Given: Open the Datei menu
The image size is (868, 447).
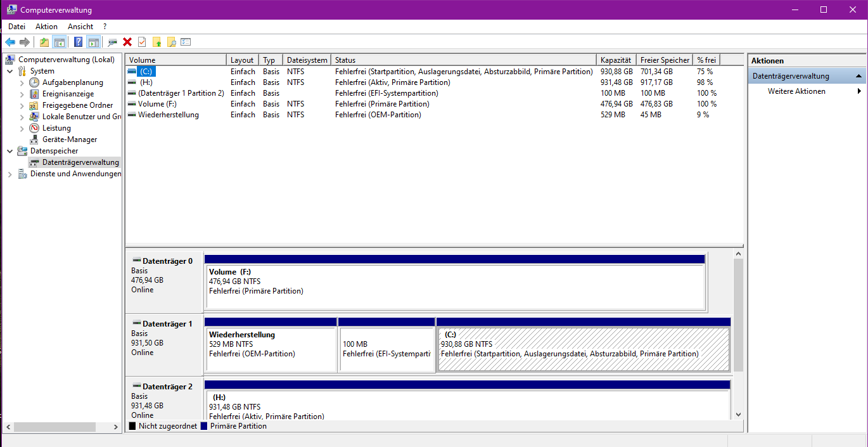Looking at the screenshot, I should pos(16,27).
